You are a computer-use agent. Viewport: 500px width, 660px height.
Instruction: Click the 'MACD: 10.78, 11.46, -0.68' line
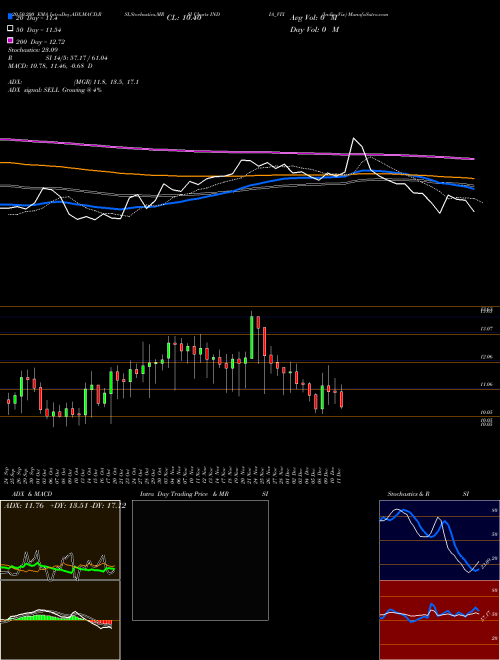pos(51,66)
